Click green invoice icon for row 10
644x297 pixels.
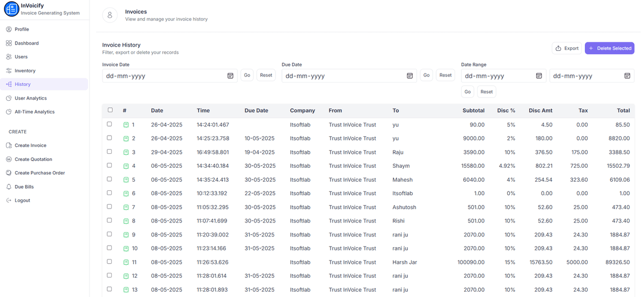click(x=126, y=249)
